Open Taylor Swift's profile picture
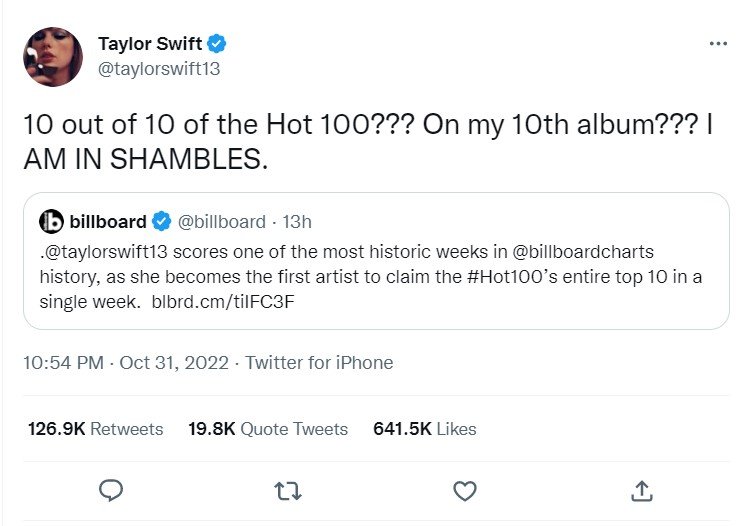 53,56
